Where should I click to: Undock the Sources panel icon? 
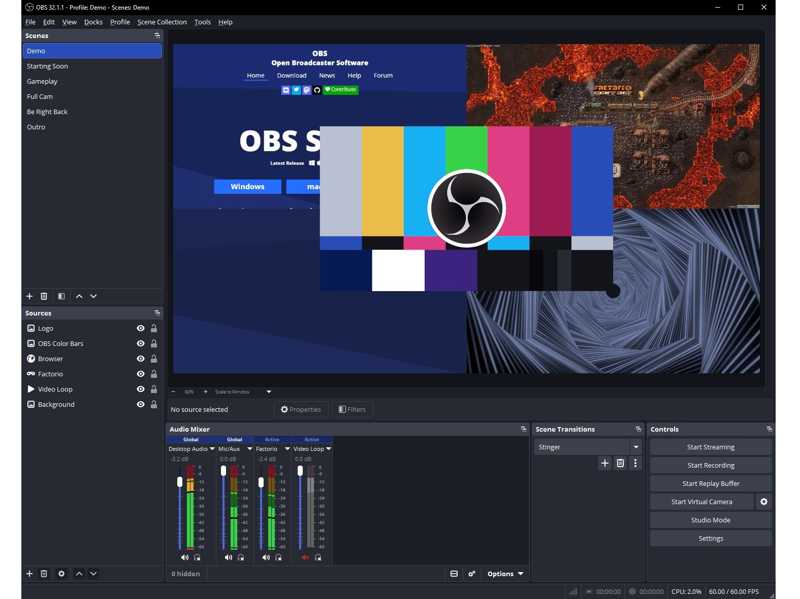pos(157,313)
